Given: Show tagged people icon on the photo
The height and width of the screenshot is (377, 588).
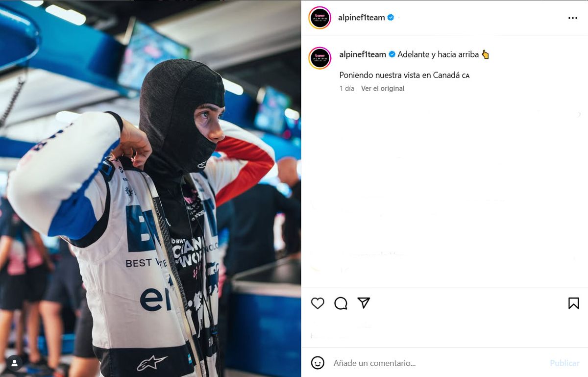Looking at the screenshot, I should [x=15, y=363].
